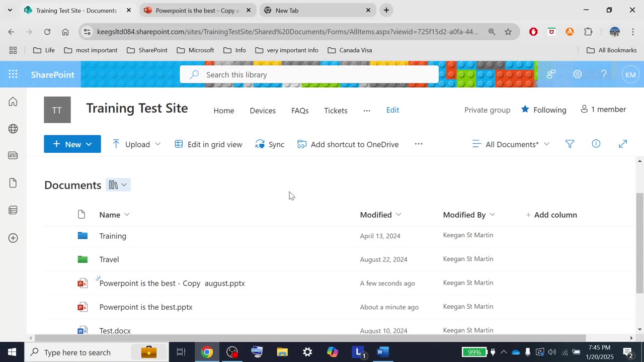Screen dimensions: 644x362
Task: Reload the browser page
Action: tap(47, 32)
